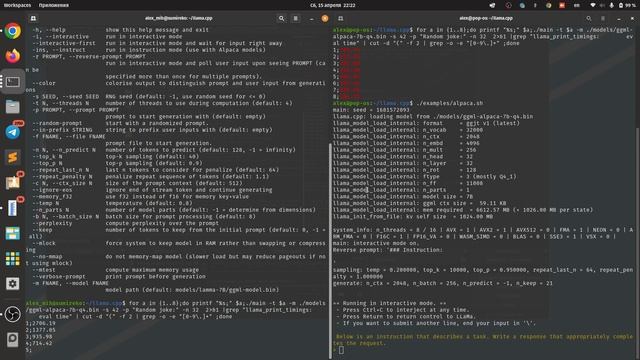Screen dimensions: 640x360
Task: Click the '--mlock' option text
Action: coord(44,243)
